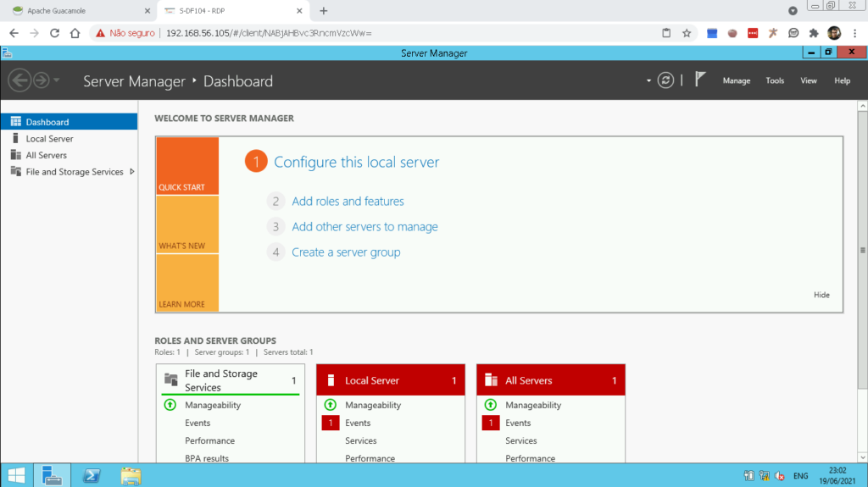
Task: Open Local Server tile header
Action: [x=390, y=380]
